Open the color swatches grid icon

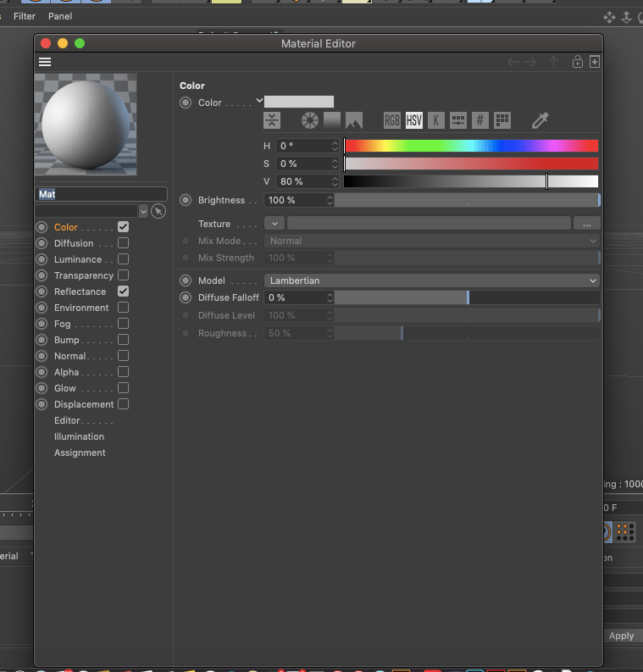[x=502, y=120]
